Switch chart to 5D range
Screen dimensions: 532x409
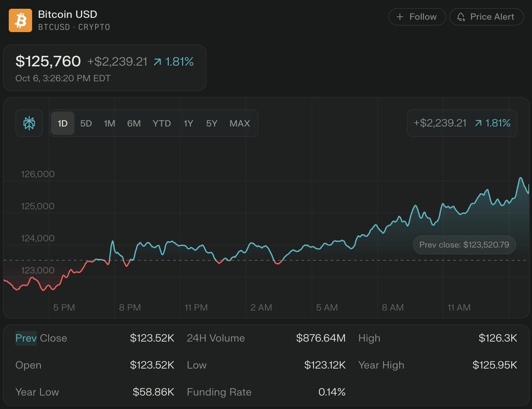[x=86, y=123]
